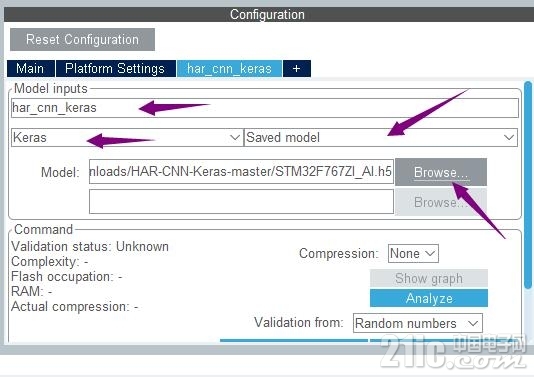Click the Model: label

[60, 172]
